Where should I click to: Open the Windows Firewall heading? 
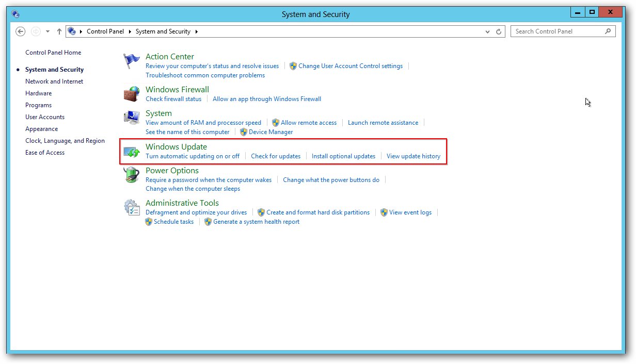178,90
